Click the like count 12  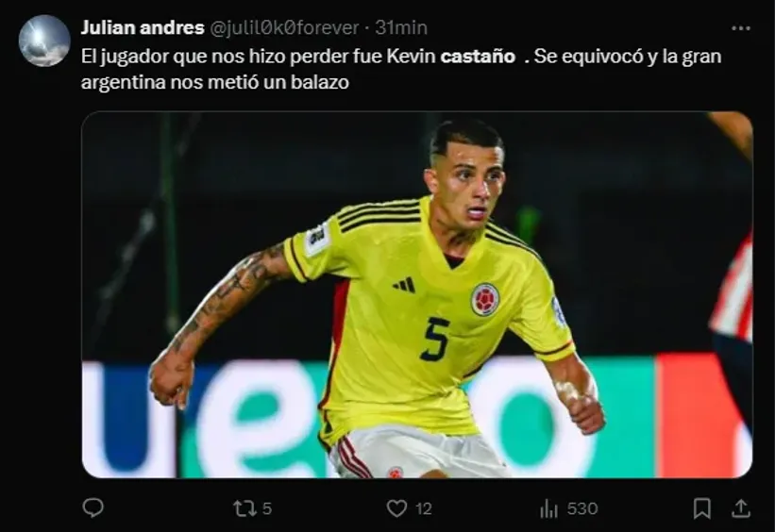(x=424, y=508)
